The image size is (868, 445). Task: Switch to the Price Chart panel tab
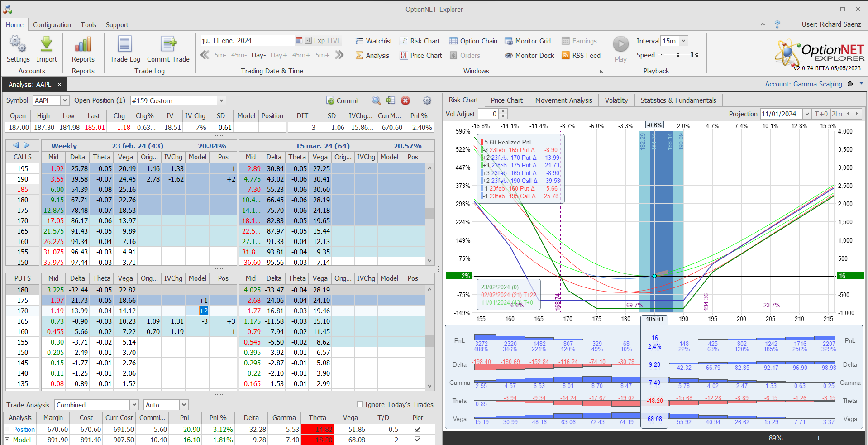coord(506,100)
